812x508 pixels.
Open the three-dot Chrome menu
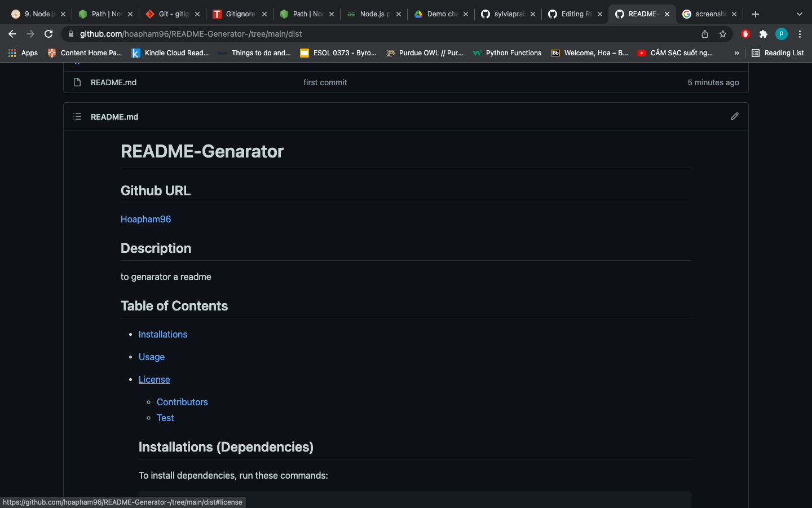[800, 34]
